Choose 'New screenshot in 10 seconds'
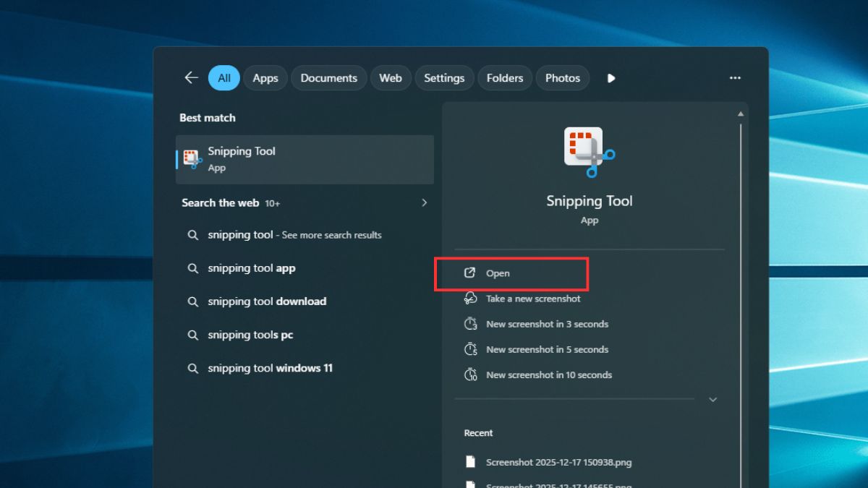This screenshot has height=488, width=868. point(549,374)
